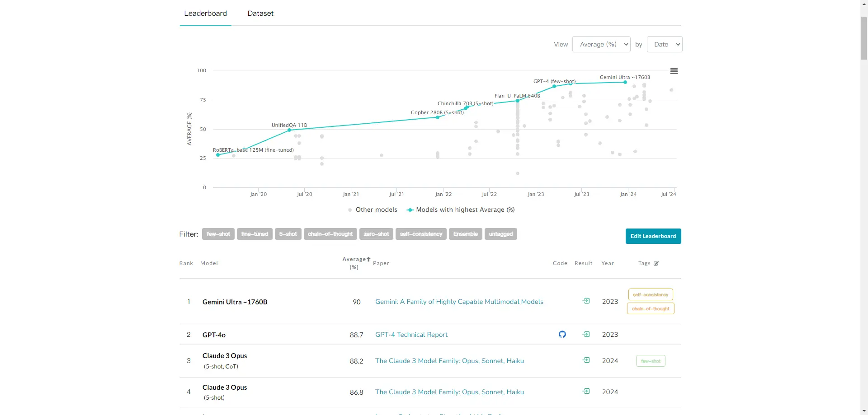Open Gemini: A Family of Highly Capable paper
Image resolution: width=868 pixels, height=415 pixels.
[459, 302]
